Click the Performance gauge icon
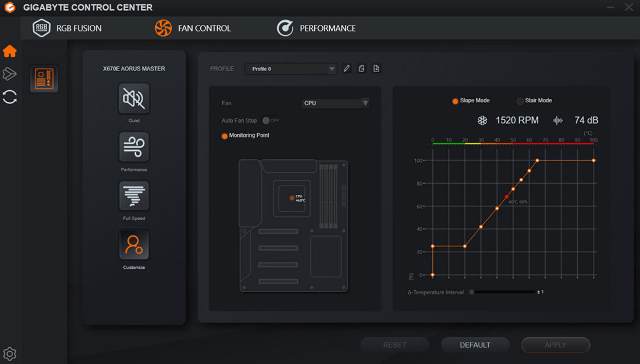The image size is (640, 364). (x=285, y=28)
